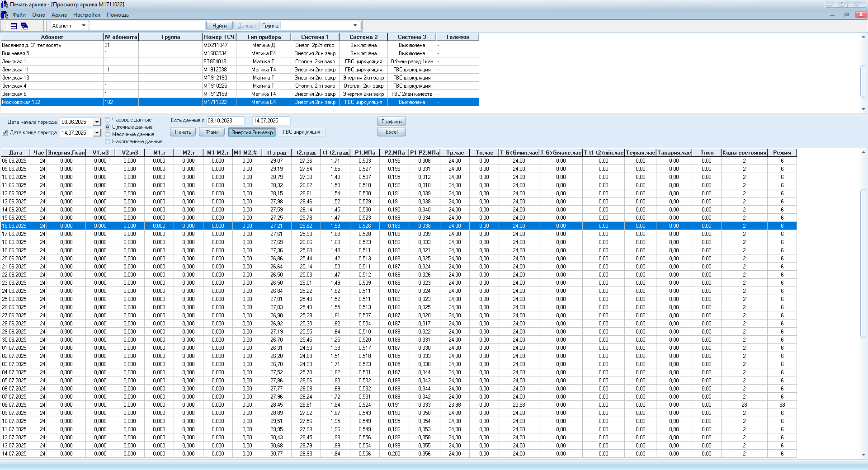Open the Настройки menu

tap(86, 15)
